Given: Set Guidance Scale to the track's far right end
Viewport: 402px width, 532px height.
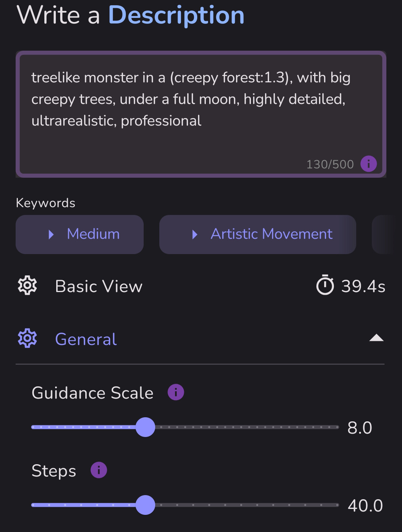Looking at the screenshot, I should (x=337, y=427).
